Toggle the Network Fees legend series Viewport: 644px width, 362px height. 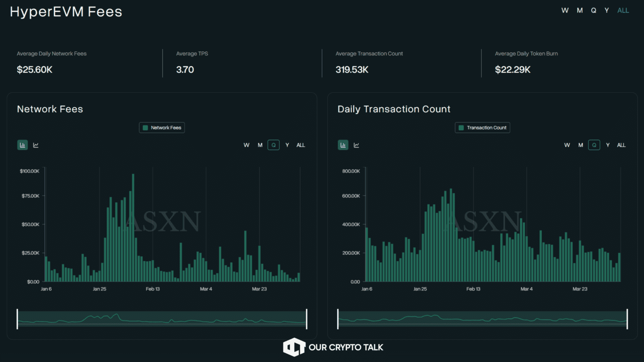point(162,128)
